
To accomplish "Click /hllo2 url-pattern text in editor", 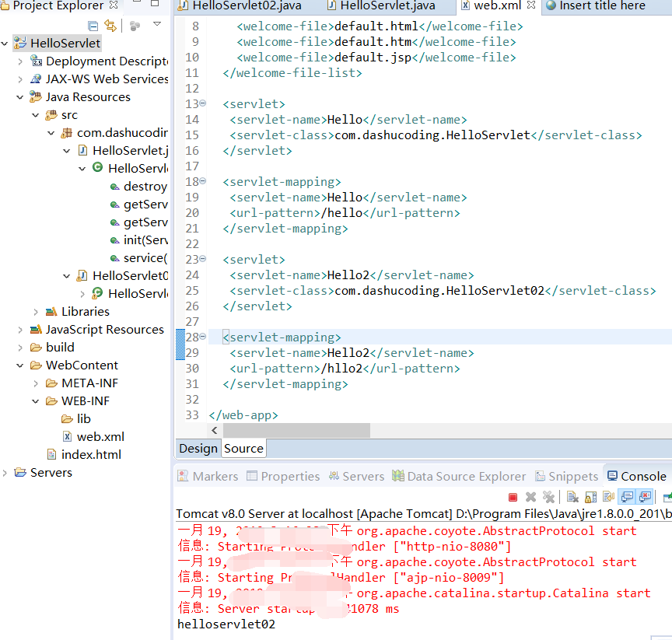I will 341,369.
